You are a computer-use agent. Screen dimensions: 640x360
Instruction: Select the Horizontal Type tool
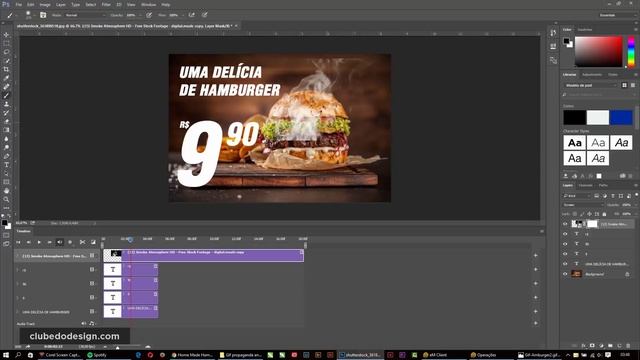(6, 164)
